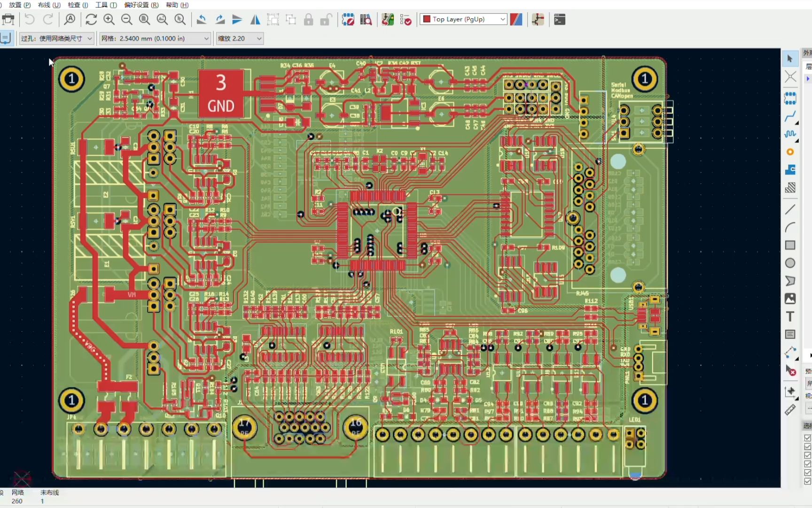The width and height of the screenshot is (812, 508).
Task: Activate the local ratsnest tool
Action: click(x=790, y=77)
